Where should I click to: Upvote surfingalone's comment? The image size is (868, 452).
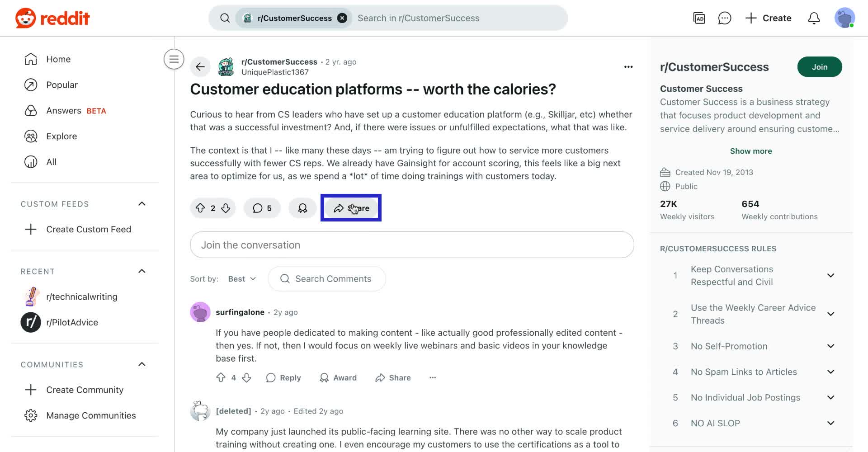[x=221, y=377]
